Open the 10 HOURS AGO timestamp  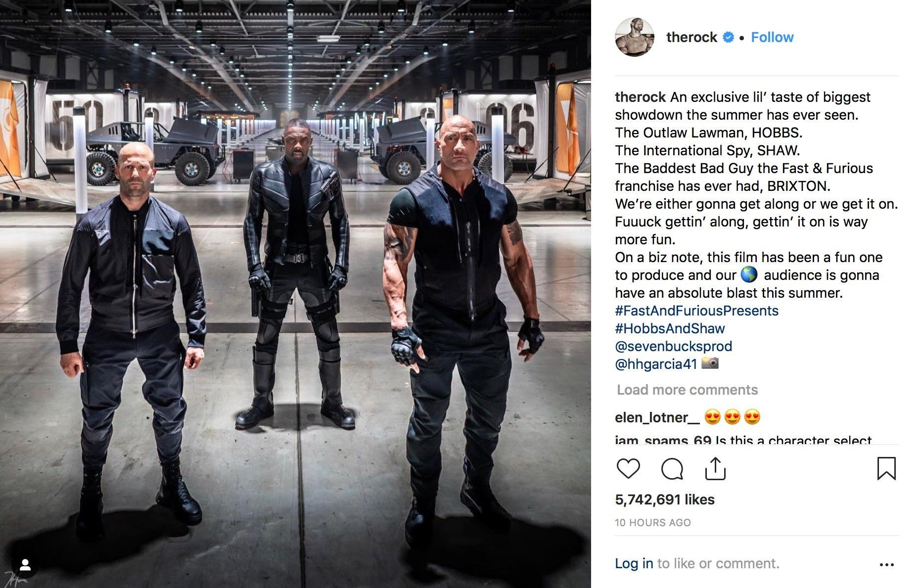coord(652,523)
